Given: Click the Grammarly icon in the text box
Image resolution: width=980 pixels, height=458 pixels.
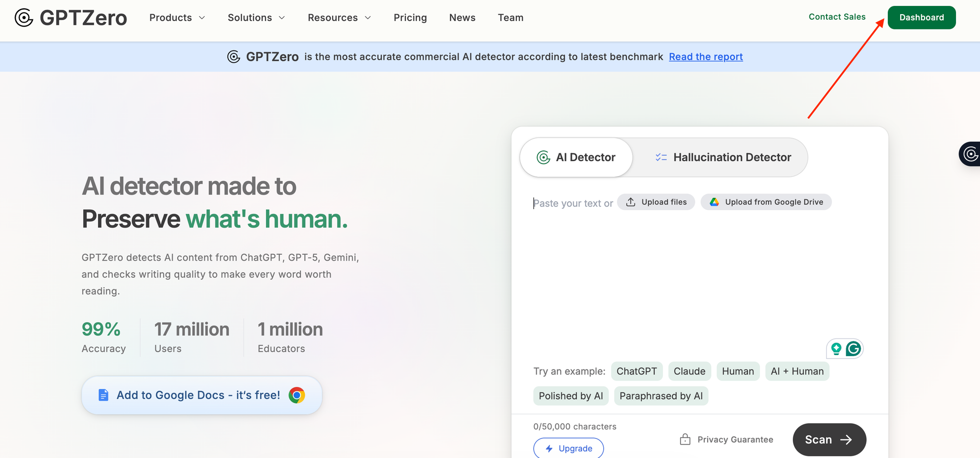Looking at the screenshot, I should [854, 349].
